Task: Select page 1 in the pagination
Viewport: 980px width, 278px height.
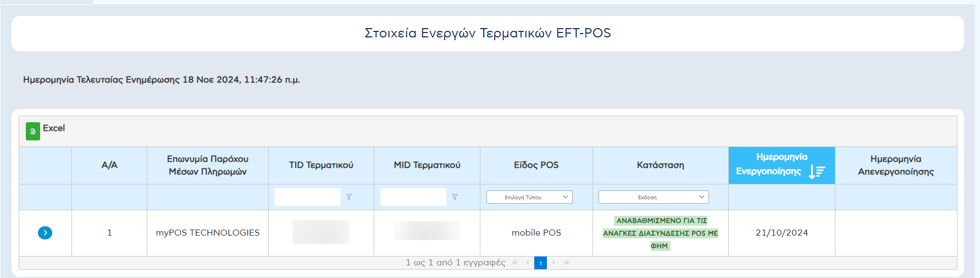Action: tap(540, 263)
